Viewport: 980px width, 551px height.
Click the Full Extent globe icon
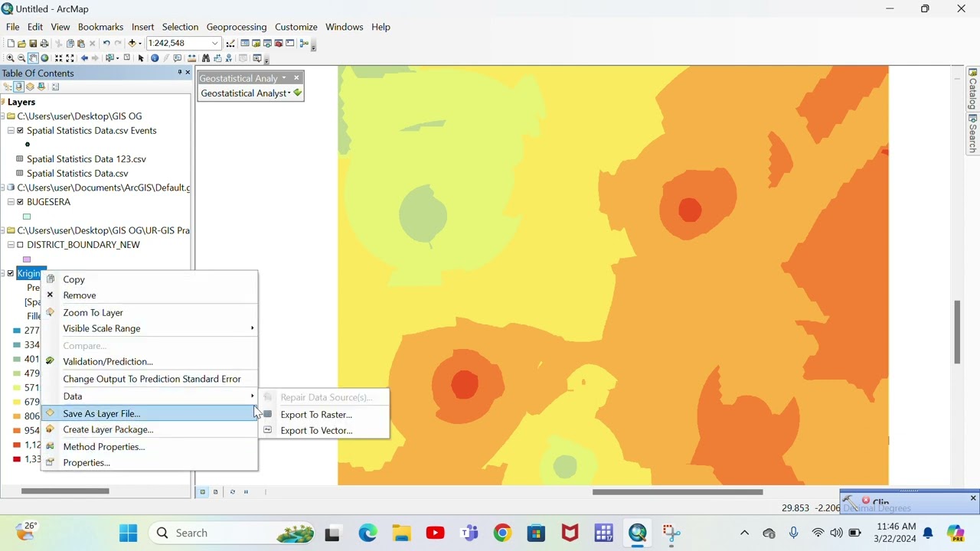[x=44, y=58]
